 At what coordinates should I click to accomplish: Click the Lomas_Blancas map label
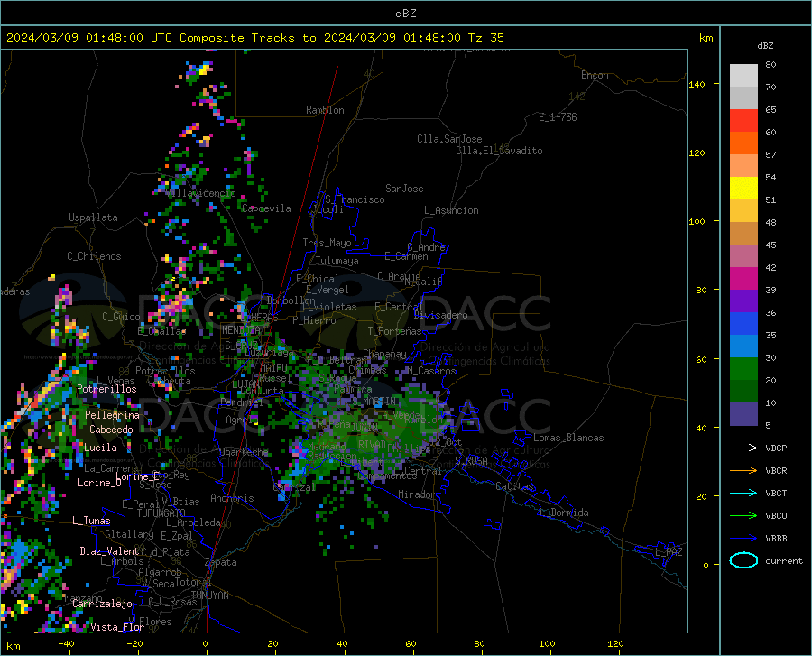(568, 438)
